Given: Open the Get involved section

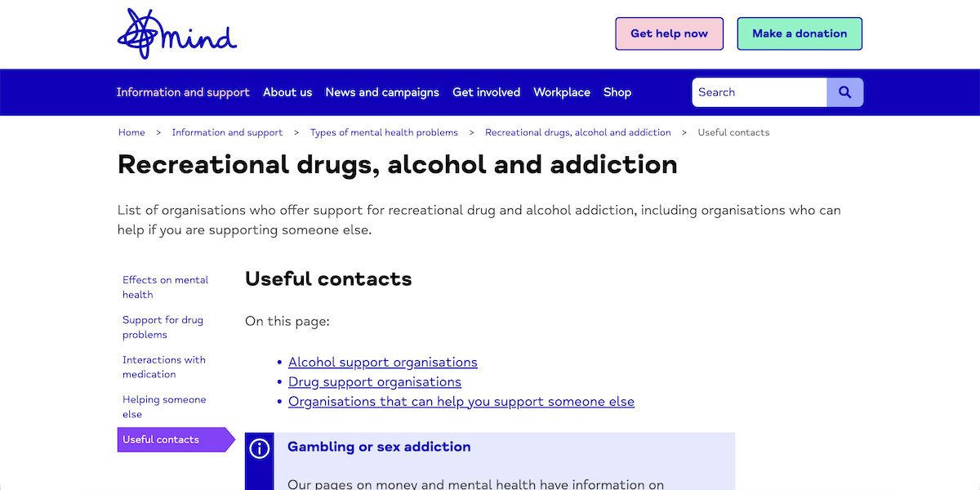Looking at the screenshot, I should coord(486,92).
